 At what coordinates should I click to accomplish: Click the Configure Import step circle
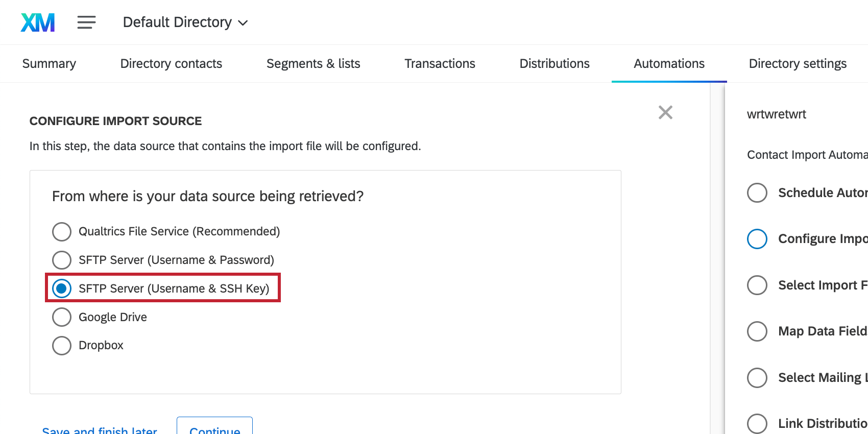(757, 239)
